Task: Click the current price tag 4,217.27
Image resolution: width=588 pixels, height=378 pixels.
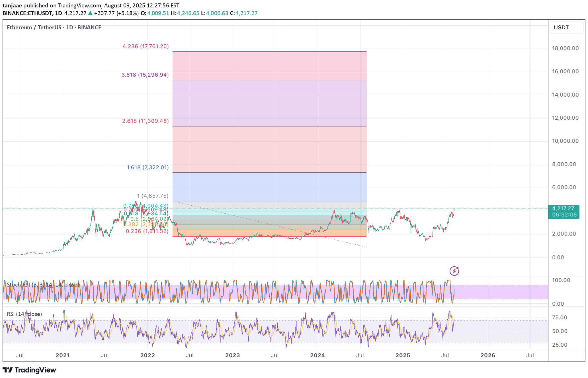Action: 564,212
